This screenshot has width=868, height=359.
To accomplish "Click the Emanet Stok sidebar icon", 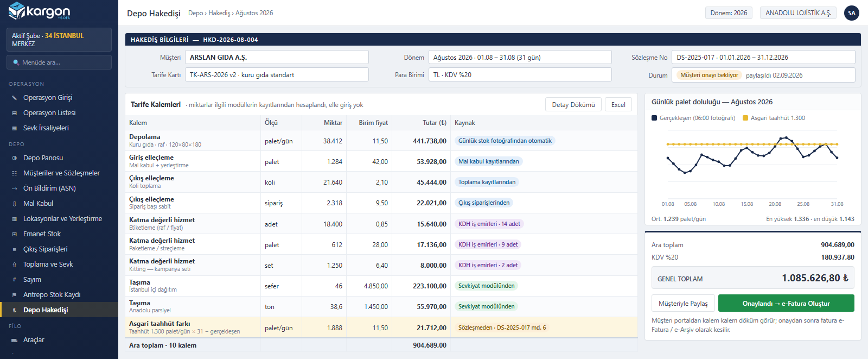I will 15,234.
